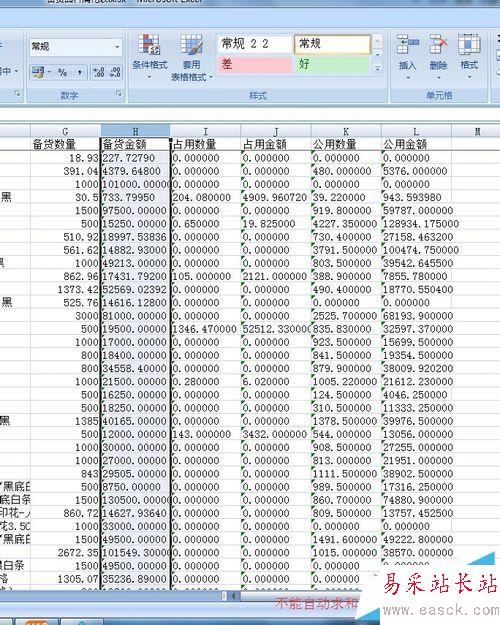Select cell with value 74880.900000

point(416,500)
